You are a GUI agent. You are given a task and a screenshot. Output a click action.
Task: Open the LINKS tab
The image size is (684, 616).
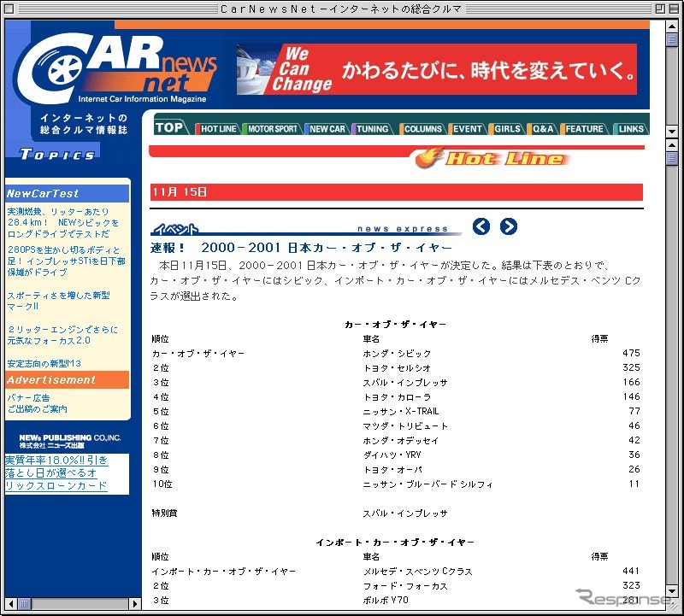tap(630, 129)
